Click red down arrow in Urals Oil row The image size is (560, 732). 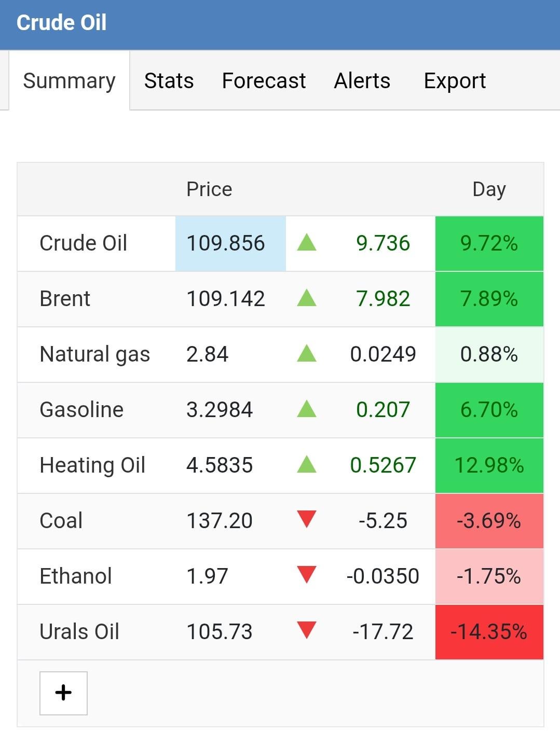pos(307,631)
